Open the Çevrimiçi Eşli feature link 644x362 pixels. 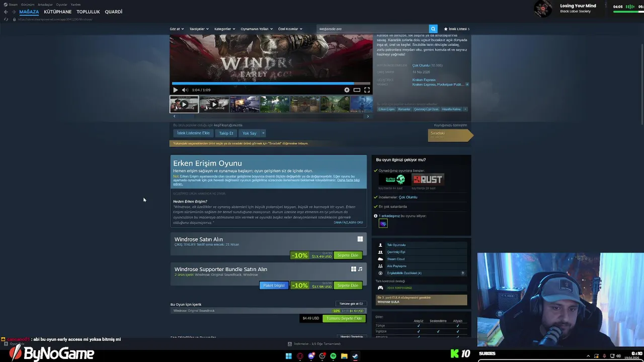click(396, 252)
